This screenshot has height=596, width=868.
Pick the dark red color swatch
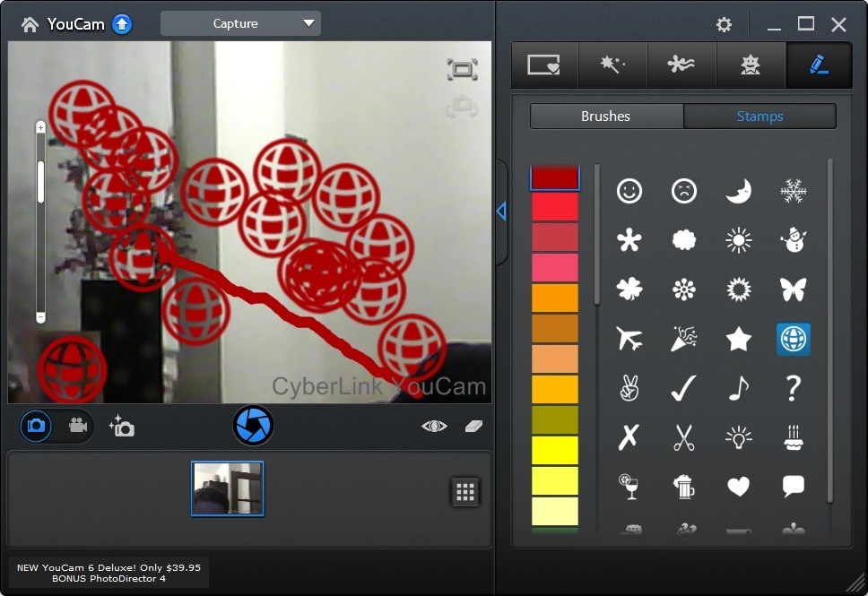pos(554,176)
